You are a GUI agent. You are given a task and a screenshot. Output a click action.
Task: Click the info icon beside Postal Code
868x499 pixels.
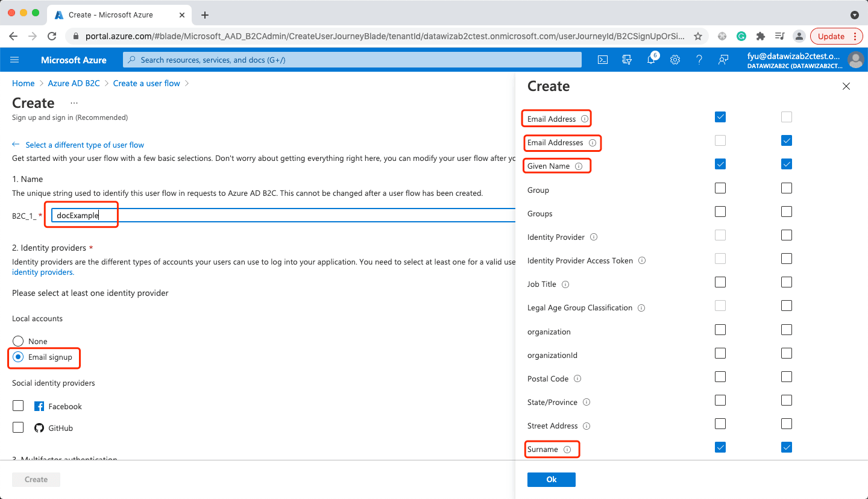pos(577,378)
